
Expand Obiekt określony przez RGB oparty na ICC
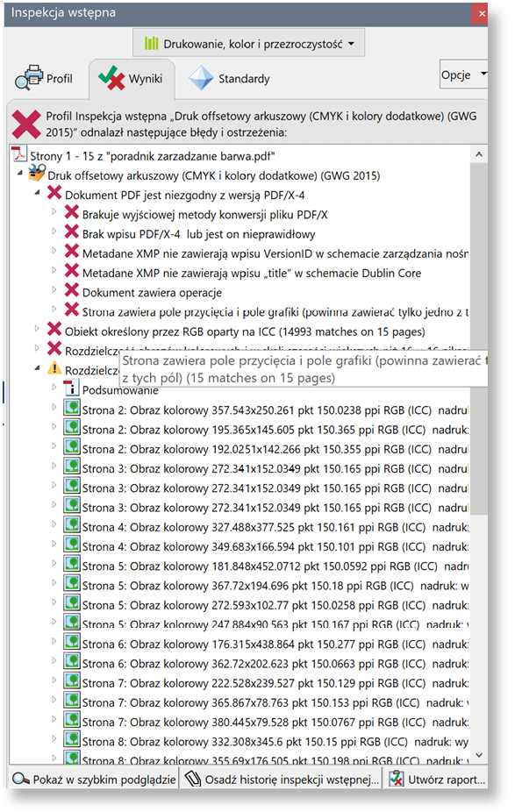point(37,329)
